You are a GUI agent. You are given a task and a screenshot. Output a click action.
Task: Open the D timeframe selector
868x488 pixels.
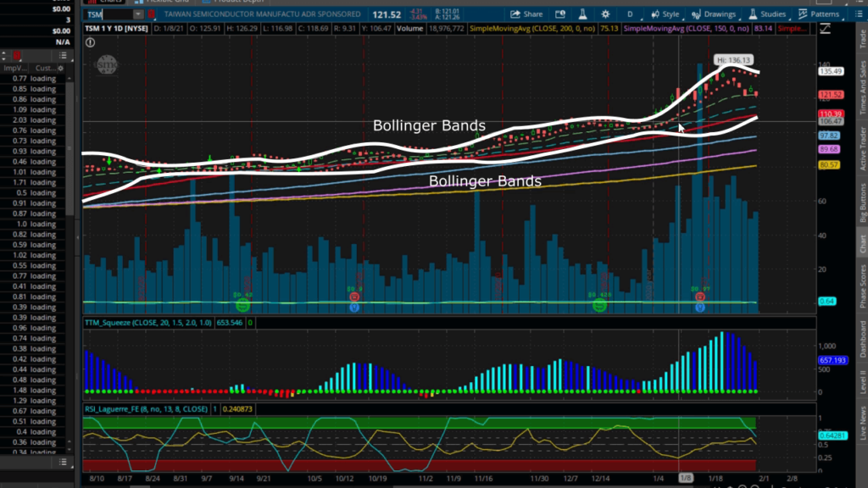coord(630,14)
